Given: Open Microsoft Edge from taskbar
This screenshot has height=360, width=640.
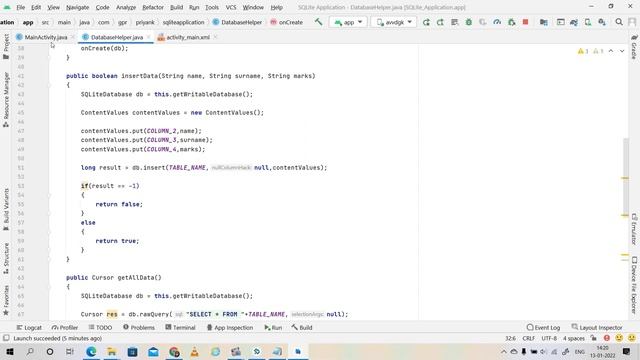Looking at the screenshot, I should (x=91, y=351).
